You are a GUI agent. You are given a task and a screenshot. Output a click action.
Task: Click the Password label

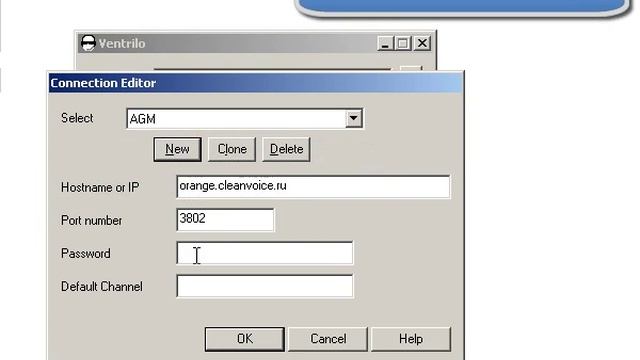pyautogui.click(x=86, y=253)
